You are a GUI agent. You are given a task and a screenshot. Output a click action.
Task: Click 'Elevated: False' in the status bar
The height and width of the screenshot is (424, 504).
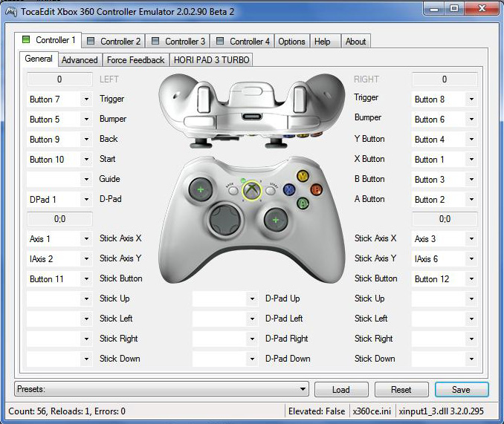click(x=317, y=411)
